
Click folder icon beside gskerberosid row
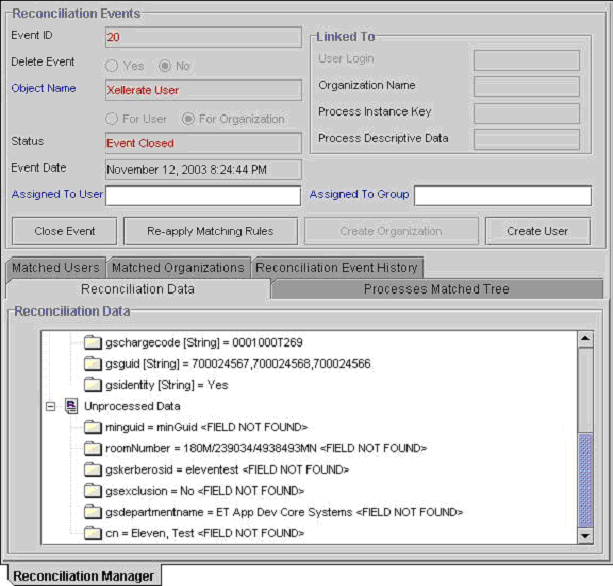[93, 469]
